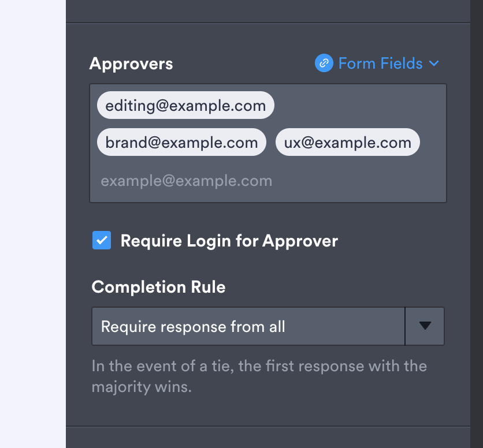This screenshot has height=448, width=483.
Task: Click empty space right of editing@example.com chip
Action: (x=358, y=106)
